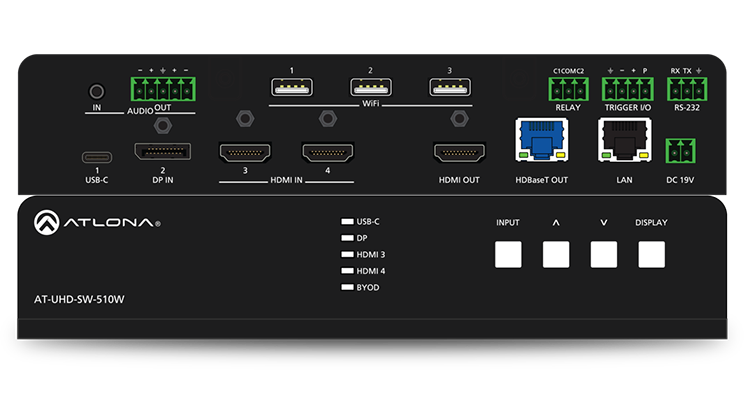Click the up arrow front panel button

(x=556, y=255)
